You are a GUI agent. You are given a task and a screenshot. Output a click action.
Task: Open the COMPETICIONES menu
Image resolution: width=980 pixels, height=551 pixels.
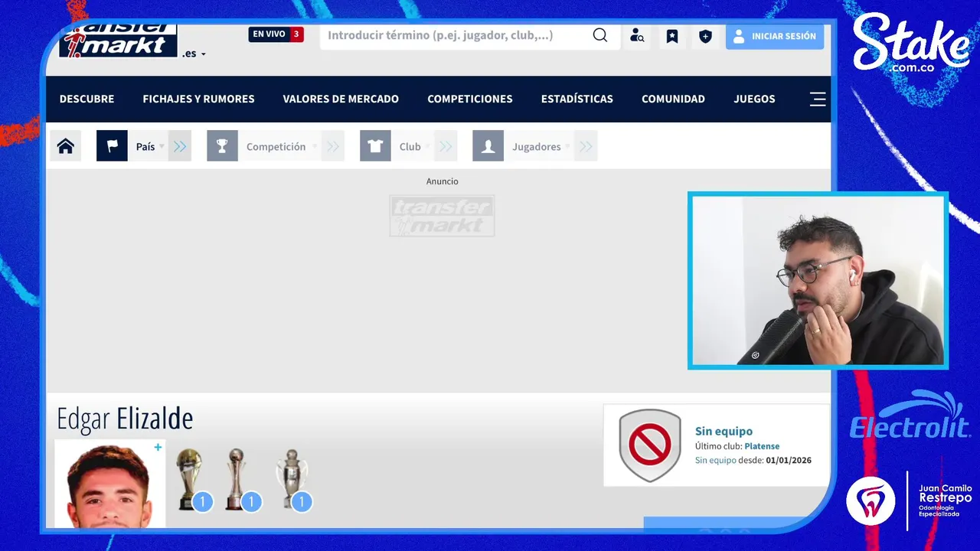coord(470,99)
